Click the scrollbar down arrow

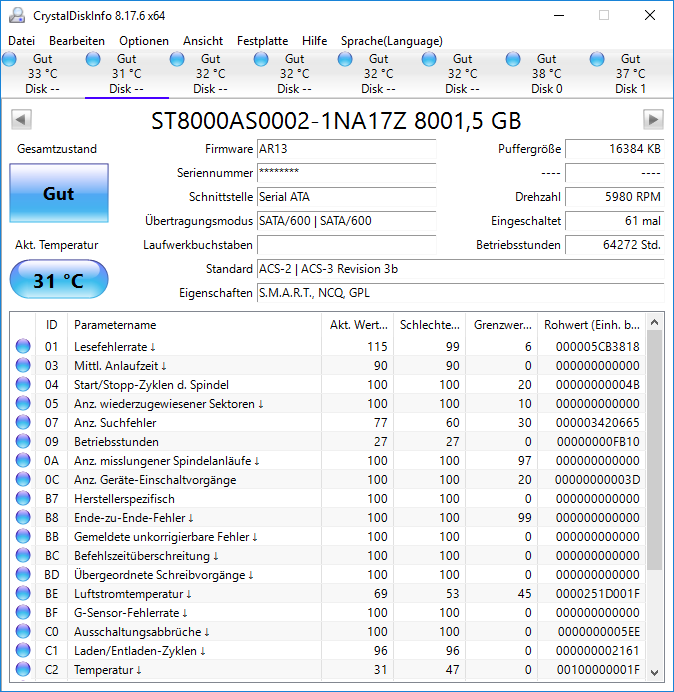point(655,673)
